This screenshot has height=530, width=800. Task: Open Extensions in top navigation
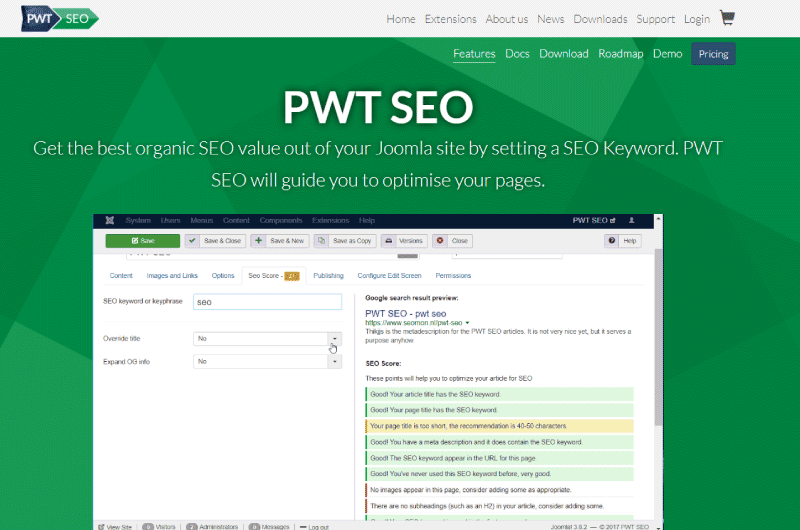click(451, 19)
